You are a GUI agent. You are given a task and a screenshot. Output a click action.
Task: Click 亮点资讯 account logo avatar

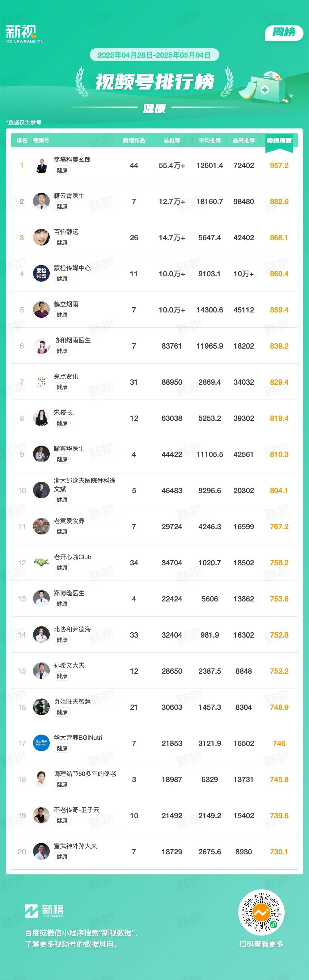(41, 382)
